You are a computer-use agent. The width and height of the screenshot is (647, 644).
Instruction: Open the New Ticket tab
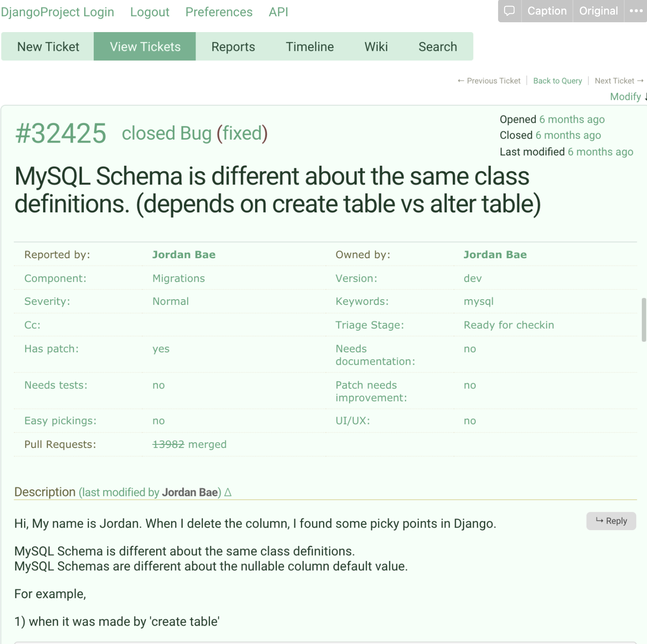48,46
